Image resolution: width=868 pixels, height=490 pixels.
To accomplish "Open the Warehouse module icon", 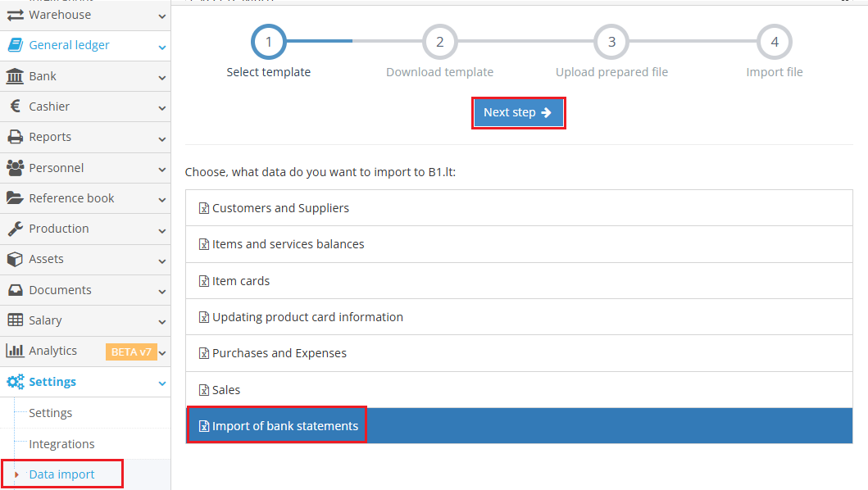I will [16, 14].
